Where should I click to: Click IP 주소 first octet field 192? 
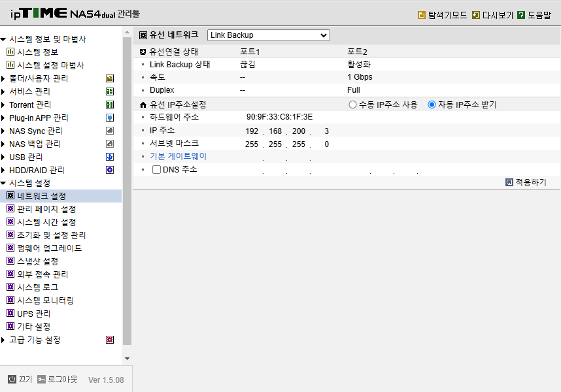pyautogui.click(x=252, y=131)
